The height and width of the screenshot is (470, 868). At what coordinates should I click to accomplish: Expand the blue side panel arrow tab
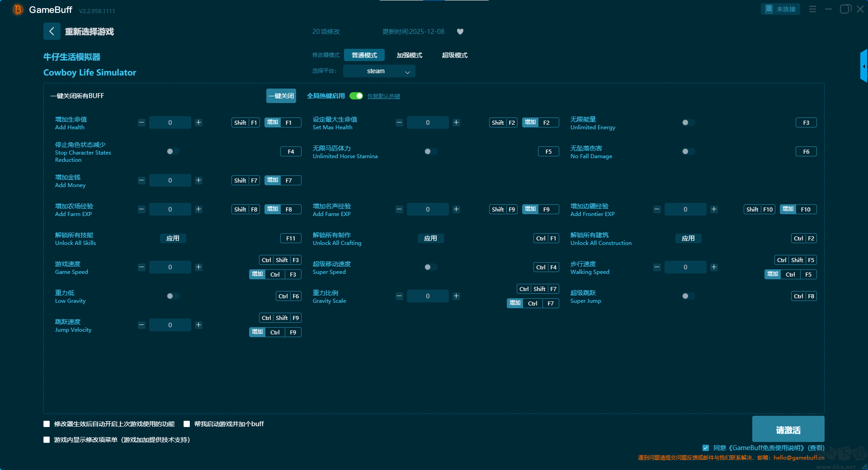click(x=863, y=66)
